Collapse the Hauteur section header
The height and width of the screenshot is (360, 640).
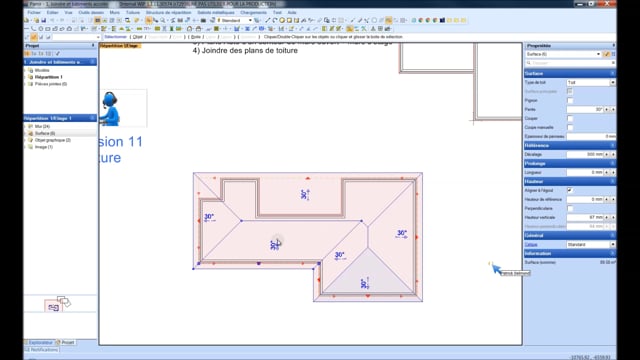612,182
